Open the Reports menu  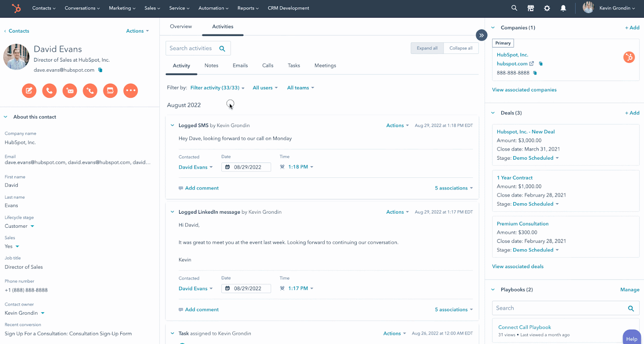[248, 8]
